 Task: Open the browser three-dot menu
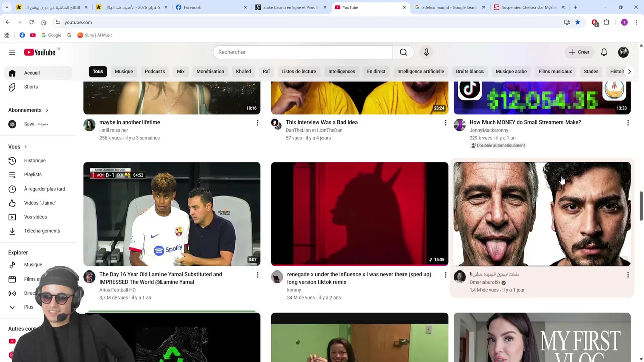(636, 22)
